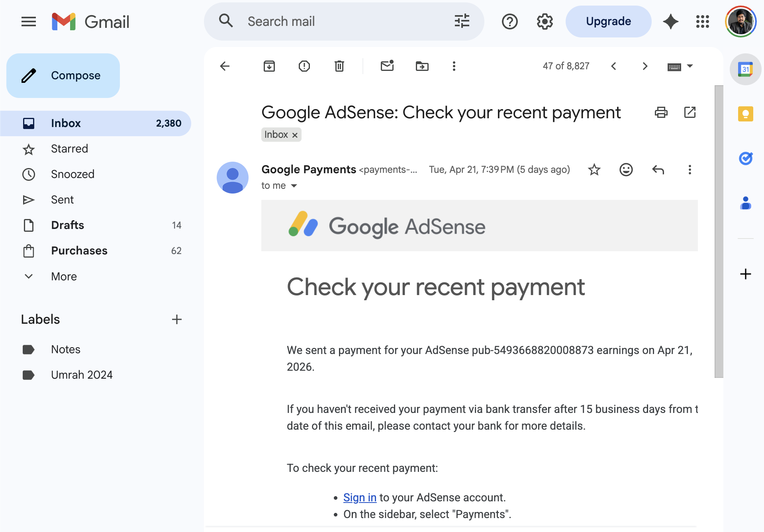Remove the Inbox label chip
Screen dimensions: 764x532
[295, 135]
